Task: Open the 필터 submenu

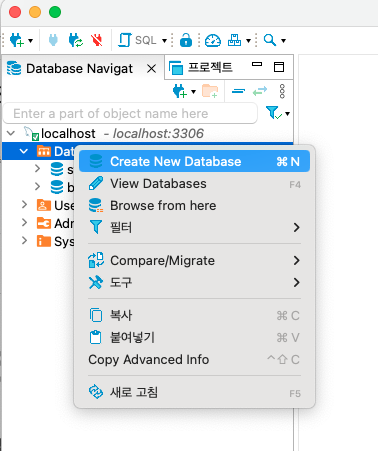Action: tap(194, 228)
